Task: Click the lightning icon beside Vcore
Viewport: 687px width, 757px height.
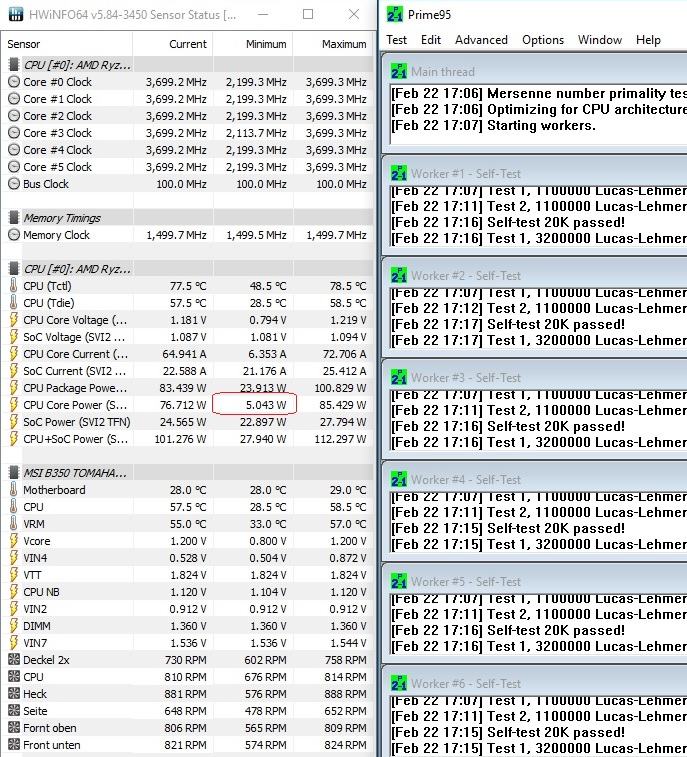Action: coord(14,541)
